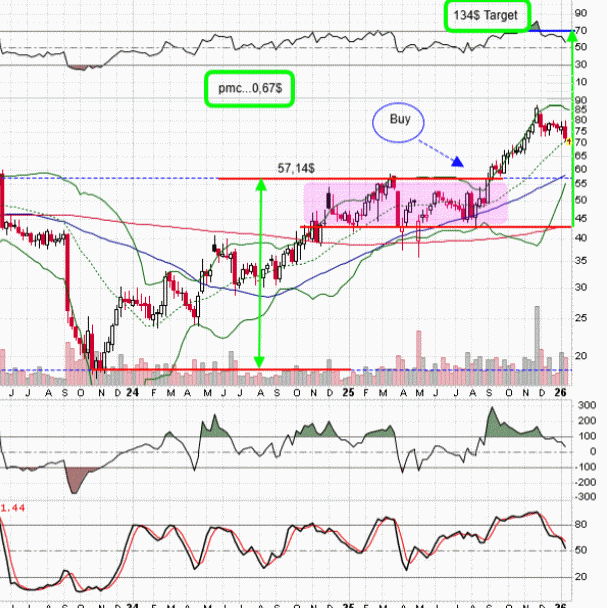Viewport: 607px width, 608px height.
Task: Select the "26" year marker on time axis
Action: point(563,394)
